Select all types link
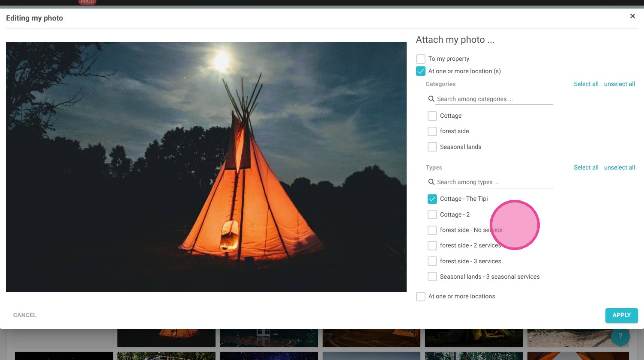Screen dimensions: 644x360 coord(586,167)
